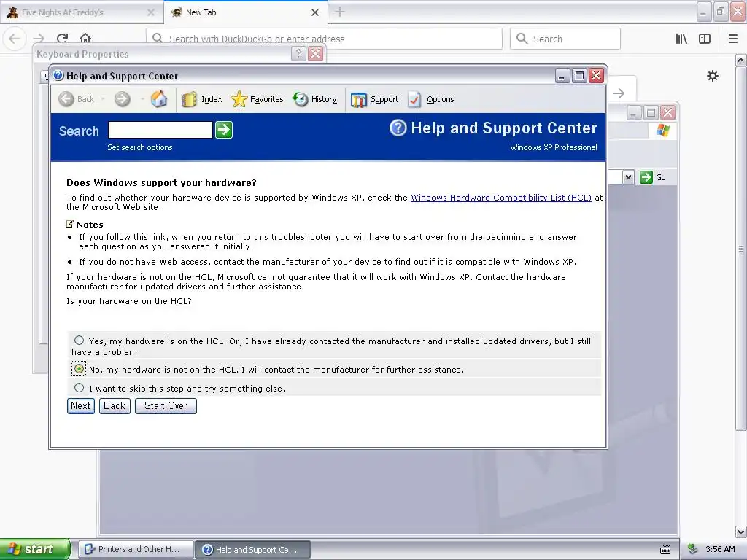Click the browser back arrow
Image resolution: width=747 pixels, height=560 pixels.
pos(15,39)
